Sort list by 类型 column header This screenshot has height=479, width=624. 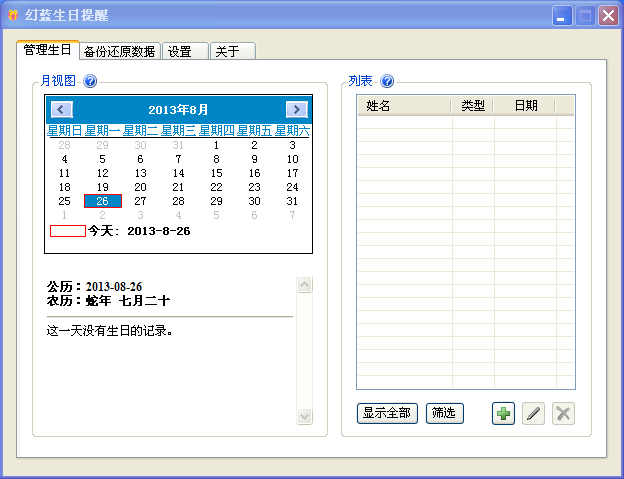[473, 106]
